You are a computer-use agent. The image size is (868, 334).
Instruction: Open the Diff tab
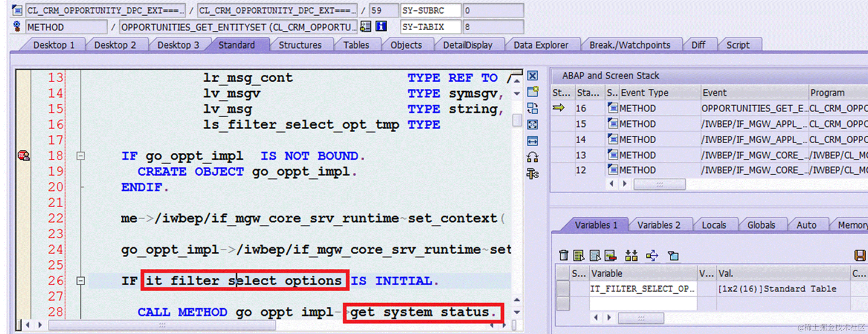point(698,45)
